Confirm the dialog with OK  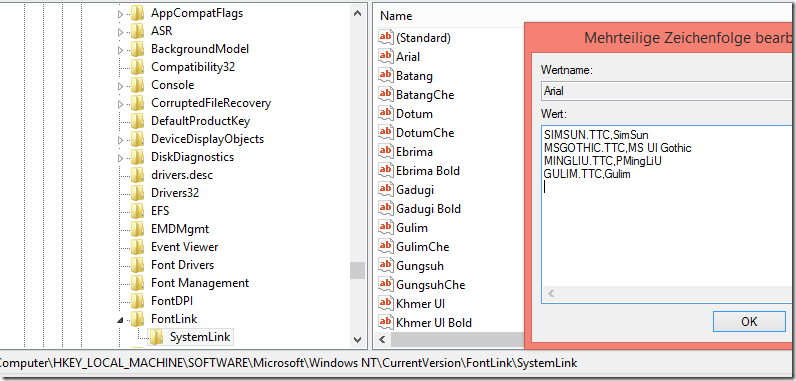[749, 322]
